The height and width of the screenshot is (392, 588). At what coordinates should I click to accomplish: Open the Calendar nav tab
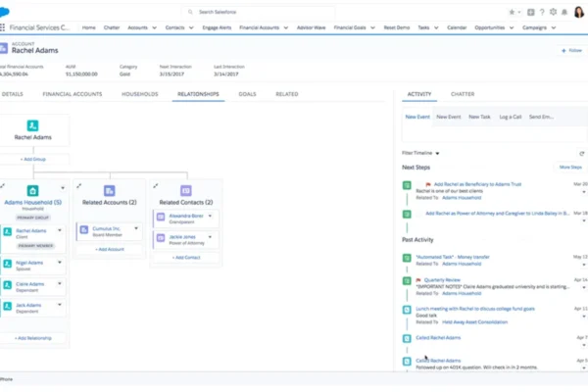[457, 27]
